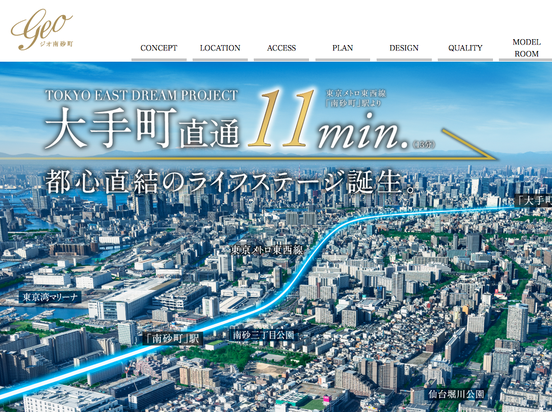Go to the LOCATION page
The height and width of the screenshot is (412, 552).
tap(220, 48)
